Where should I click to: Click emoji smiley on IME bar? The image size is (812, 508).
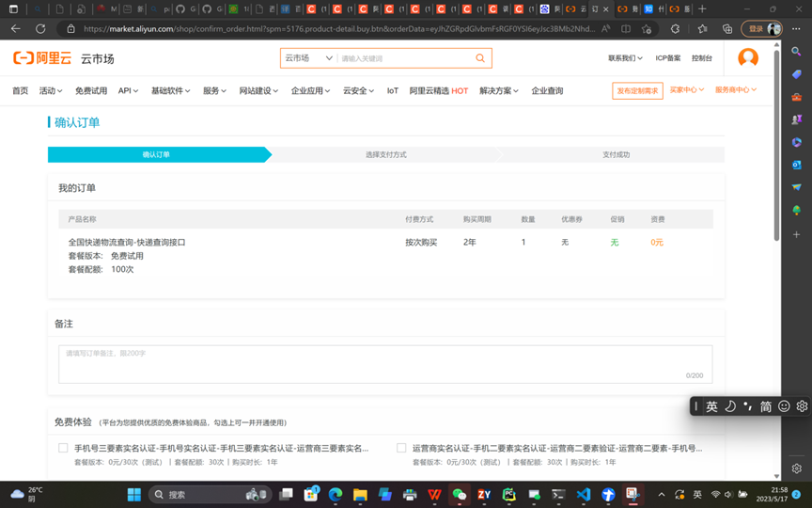coord(784,406)
